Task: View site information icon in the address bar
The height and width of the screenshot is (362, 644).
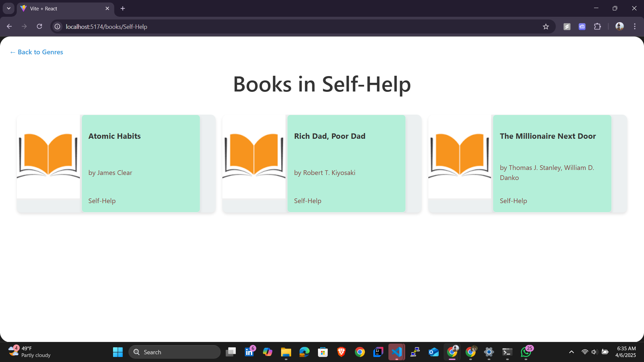Action: (57, 26)
